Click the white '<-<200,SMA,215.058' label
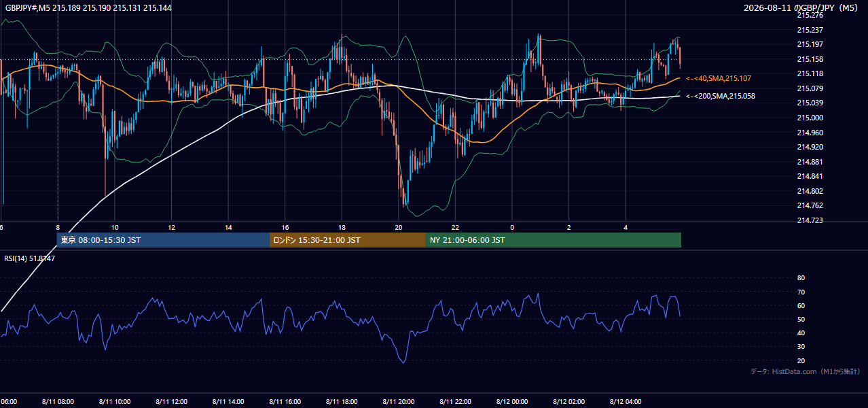The width and height of the screenshot is (868, 408). pyautogui.click(x=721, y=97)
